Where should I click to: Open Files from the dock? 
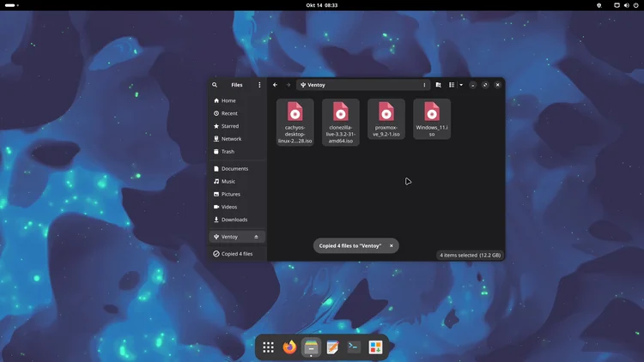311,347
